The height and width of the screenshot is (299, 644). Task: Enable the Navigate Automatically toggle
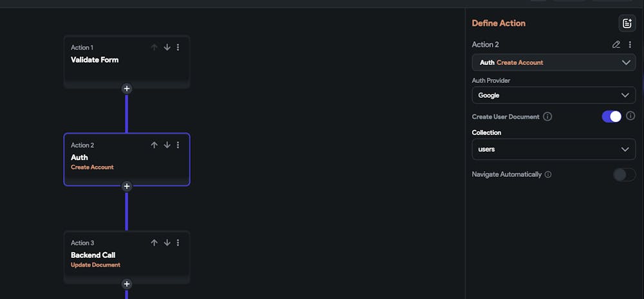624,174
